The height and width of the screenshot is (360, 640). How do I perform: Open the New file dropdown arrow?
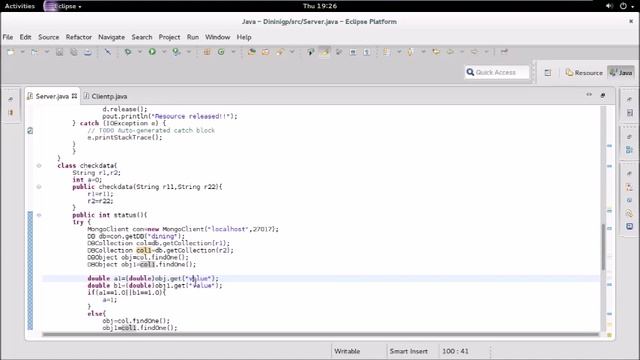(22, 52)
